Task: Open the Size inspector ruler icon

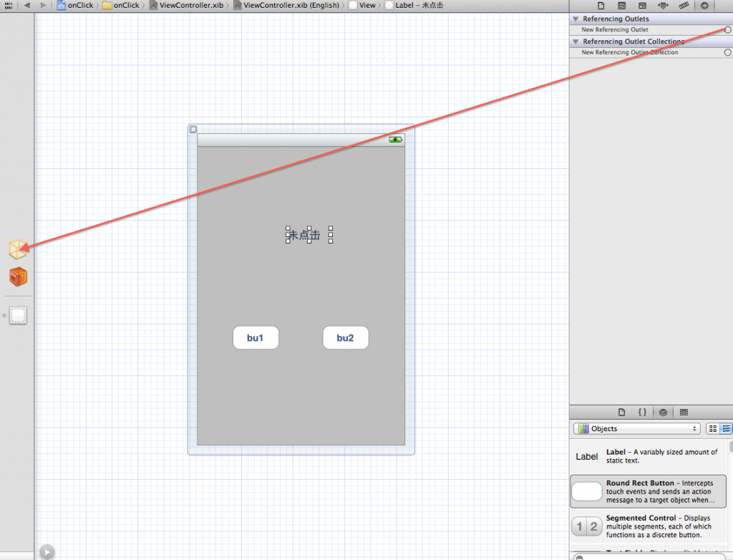Action: tap(684, 6)
